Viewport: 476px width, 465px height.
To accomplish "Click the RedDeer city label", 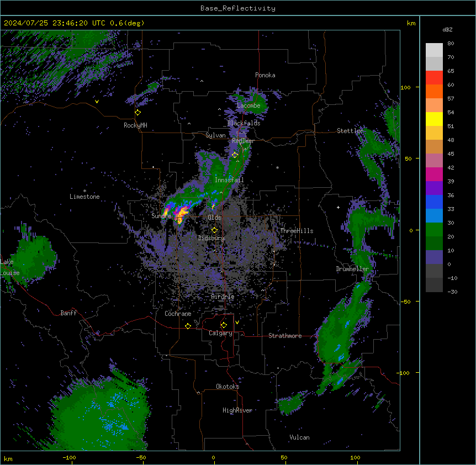I will tap(243, 141).
